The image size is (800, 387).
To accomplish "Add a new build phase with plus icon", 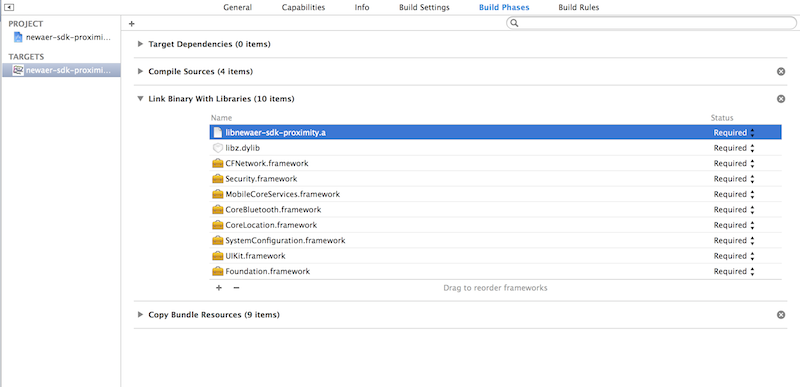I will click(132, 23).
